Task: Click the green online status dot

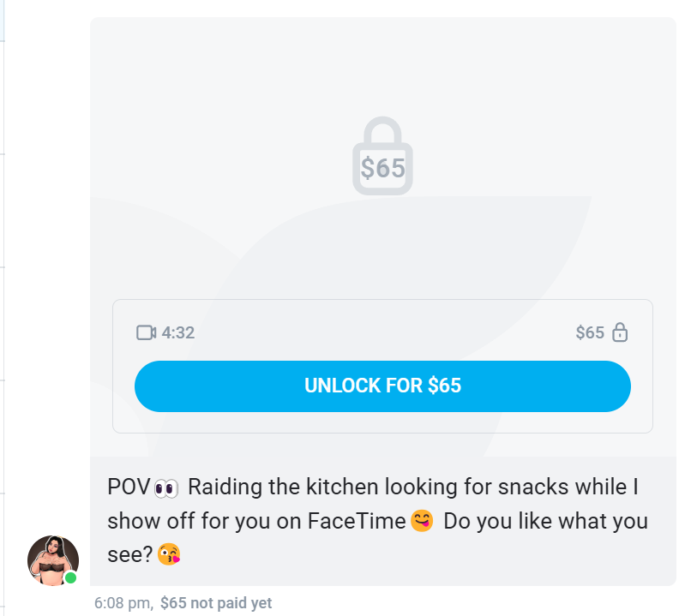Action: tap(70, 577)
